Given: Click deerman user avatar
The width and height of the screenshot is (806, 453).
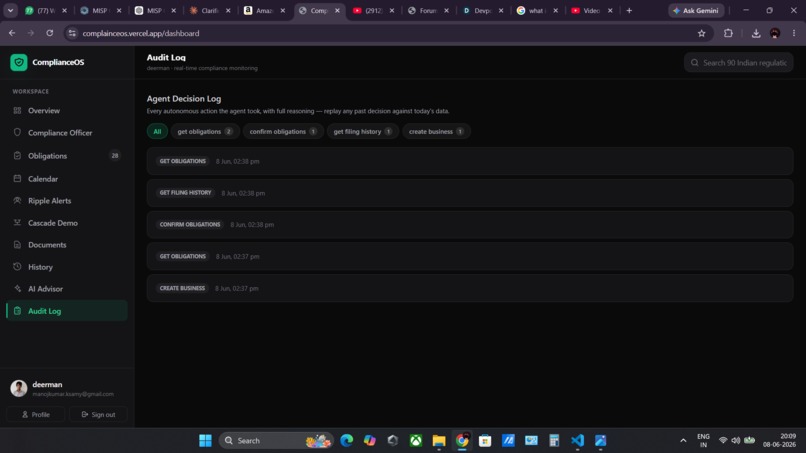Looking at the screenshot, I should (19, 388).
